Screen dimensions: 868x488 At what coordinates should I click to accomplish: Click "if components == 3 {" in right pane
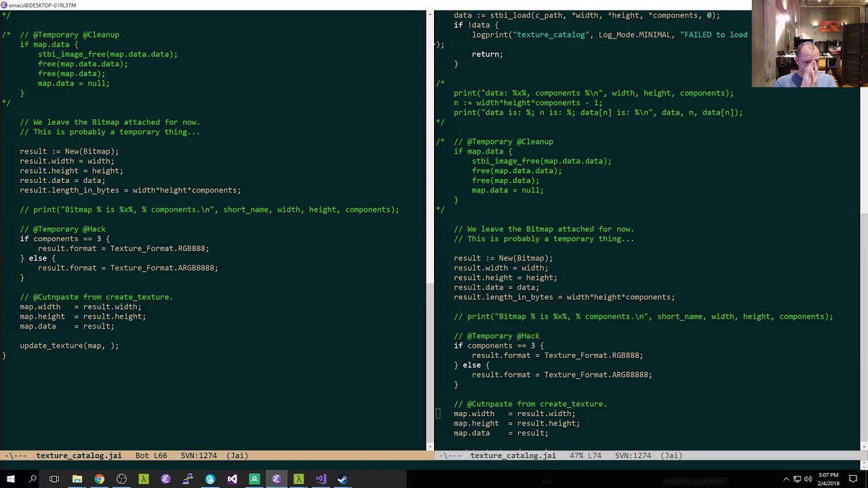[498, 346]
